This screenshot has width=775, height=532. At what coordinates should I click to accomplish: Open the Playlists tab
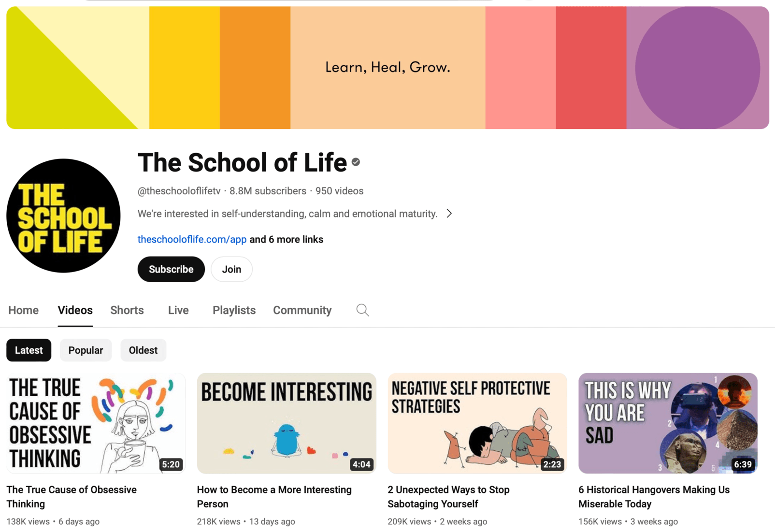click(x=233, y=310)
